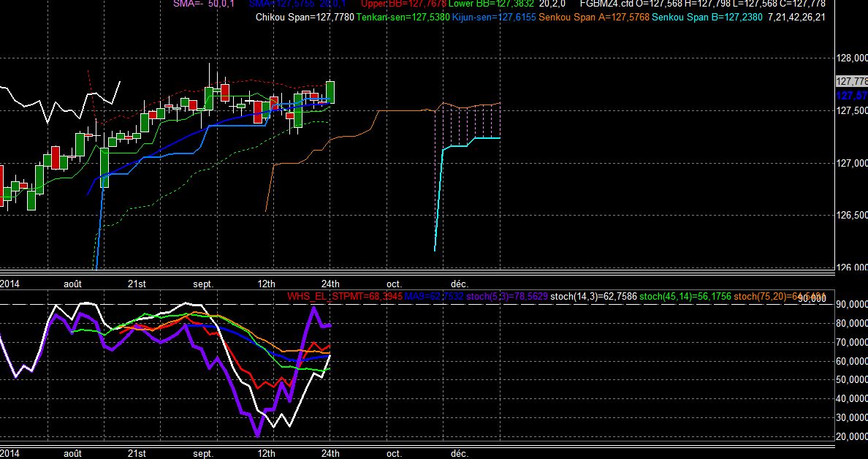Click 24th on the price chart time axis
The height and width of the screenshot is (459, 868).
pos(330,284)
